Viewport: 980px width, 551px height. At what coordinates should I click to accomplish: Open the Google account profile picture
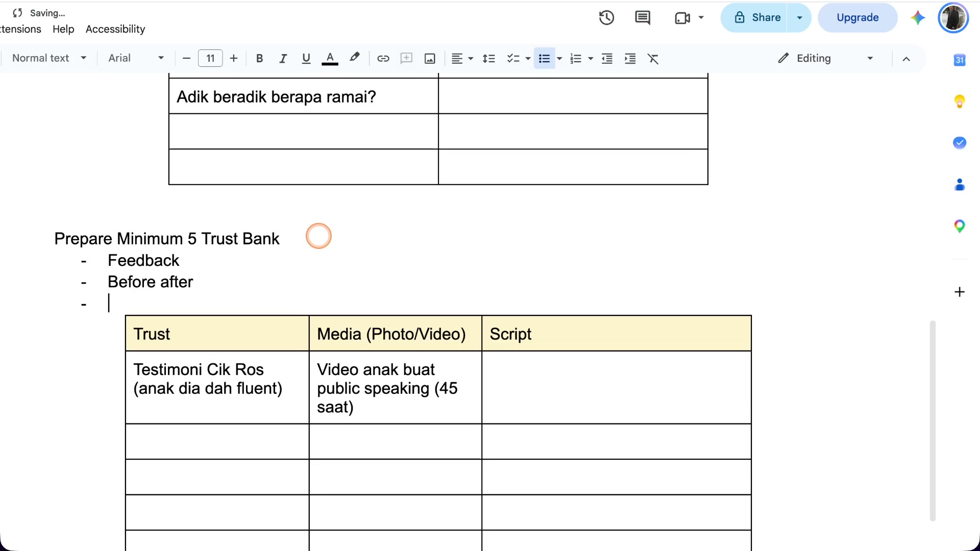(x=953, y=18)
